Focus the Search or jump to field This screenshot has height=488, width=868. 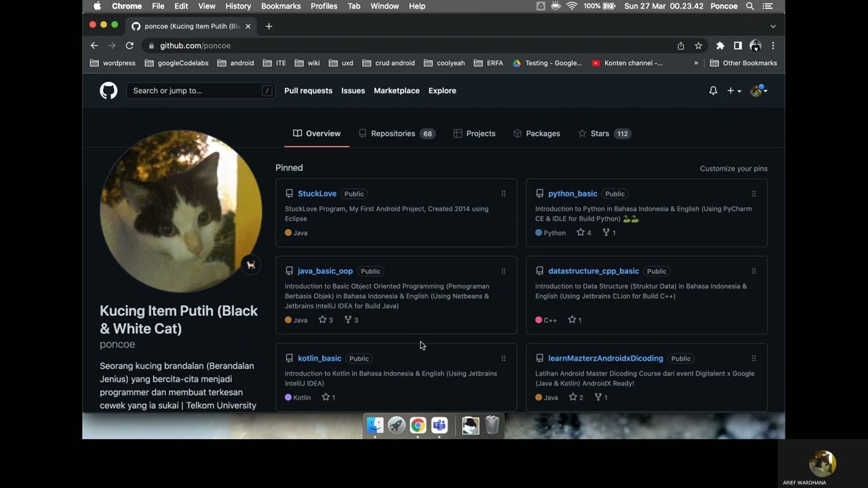[x=200, y=91]
